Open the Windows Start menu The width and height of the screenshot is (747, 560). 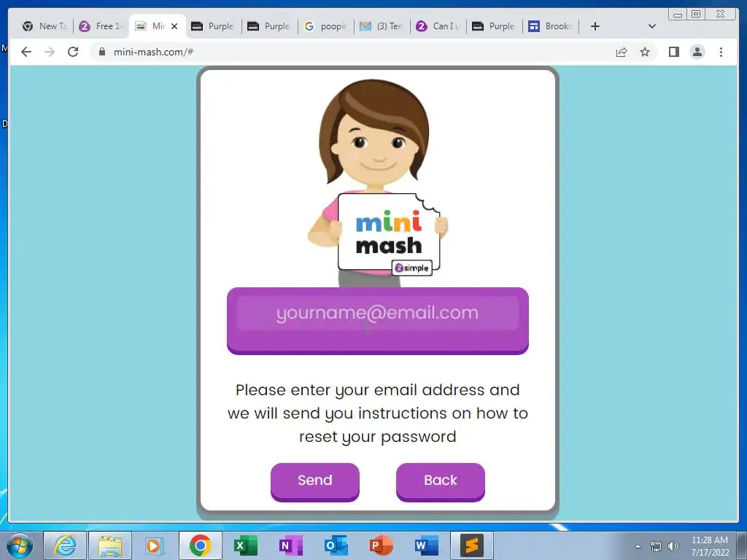(x=20, y=545)
